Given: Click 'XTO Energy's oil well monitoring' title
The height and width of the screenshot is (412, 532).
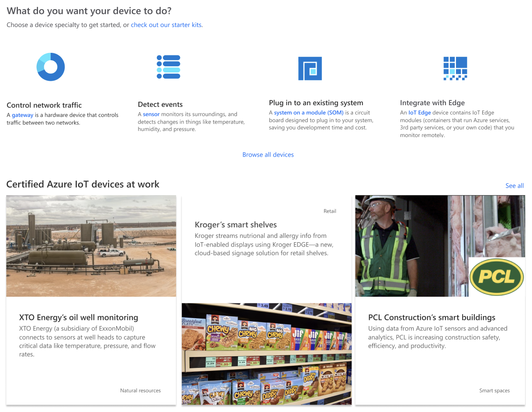Looking at the screenshot, I should click(x=79, y=318).
